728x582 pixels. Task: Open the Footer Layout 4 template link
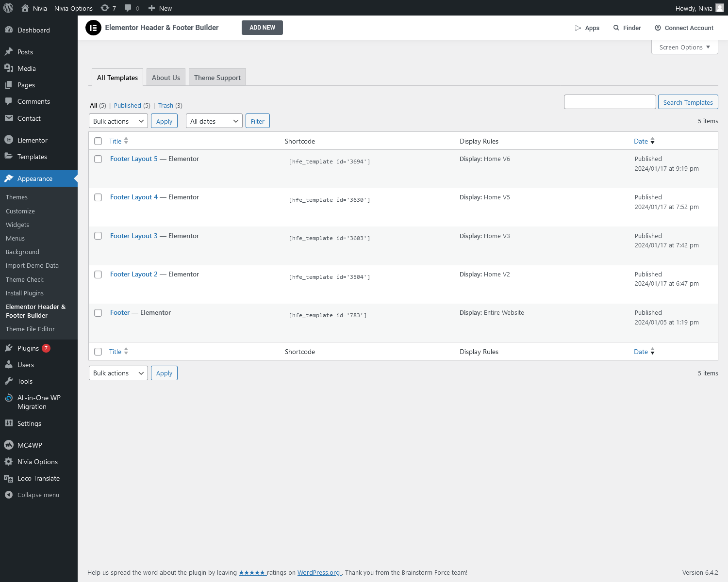click(x=133, y=197)
